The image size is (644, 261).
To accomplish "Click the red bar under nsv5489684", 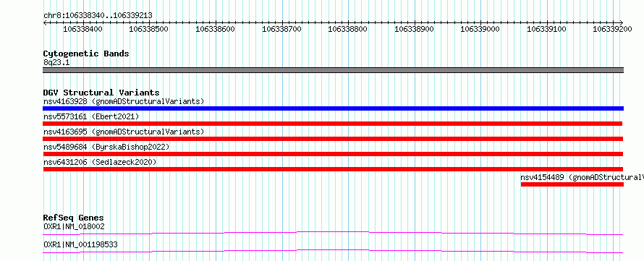I will [x=333, y=154].
